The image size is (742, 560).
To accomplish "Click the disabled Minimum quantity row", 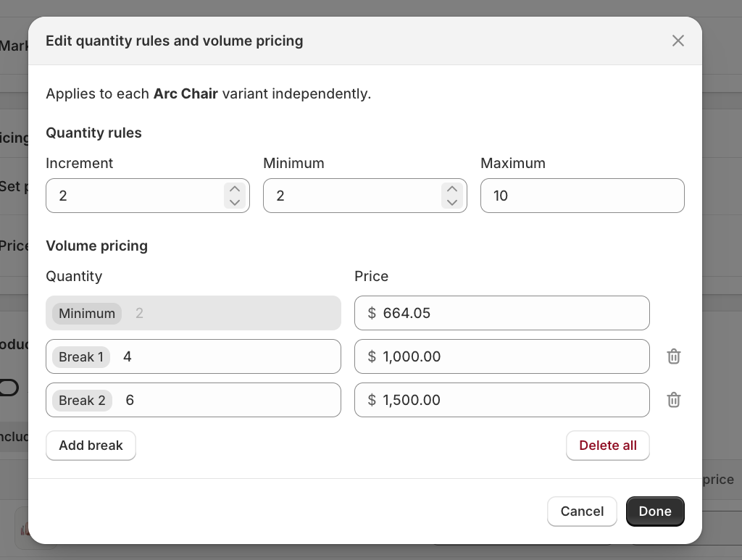I will (x=193, y=313).
